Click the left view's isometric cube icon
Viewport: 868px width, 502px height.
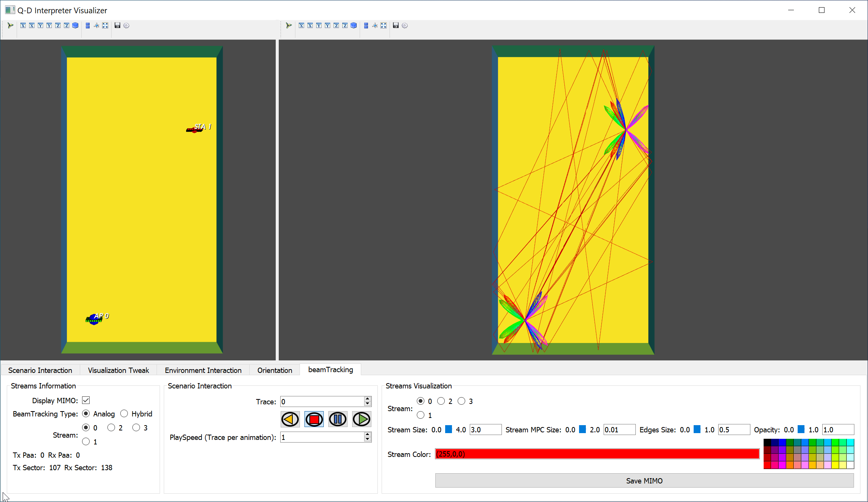point(75,25)
